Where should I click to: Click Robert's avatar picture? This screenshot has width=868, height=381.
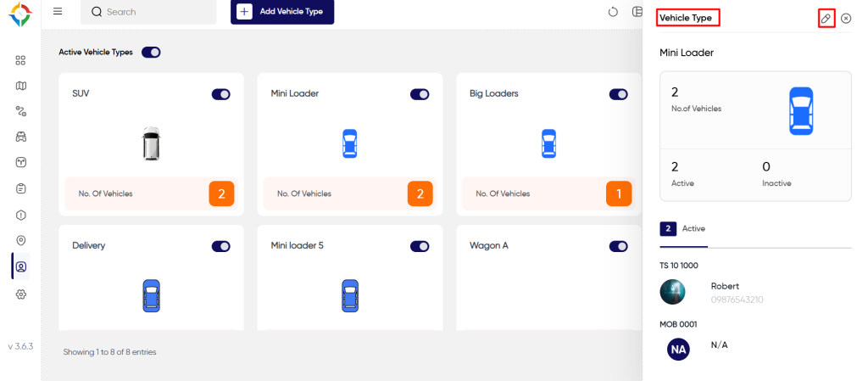coord(672,292)
